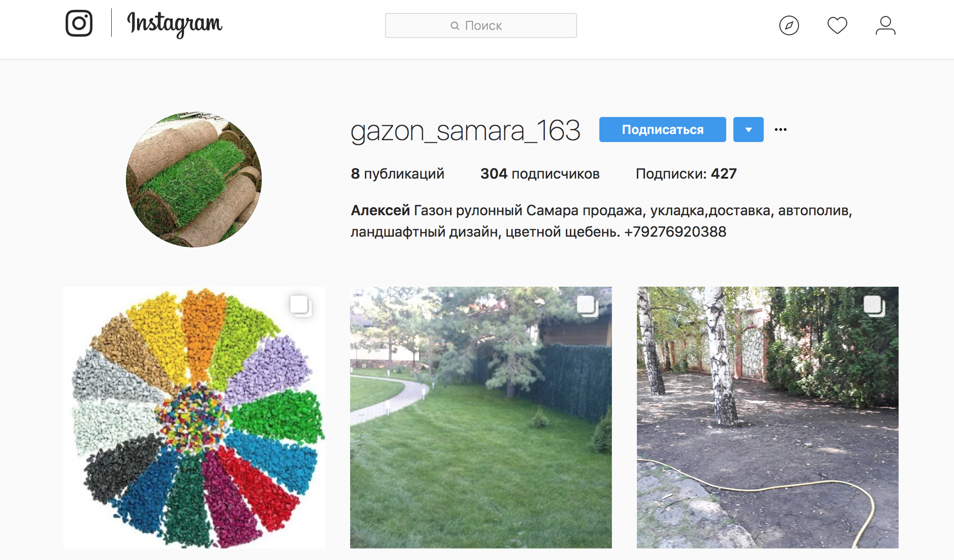
Task: Open the green lawn garden post
Action: [481, 417]
